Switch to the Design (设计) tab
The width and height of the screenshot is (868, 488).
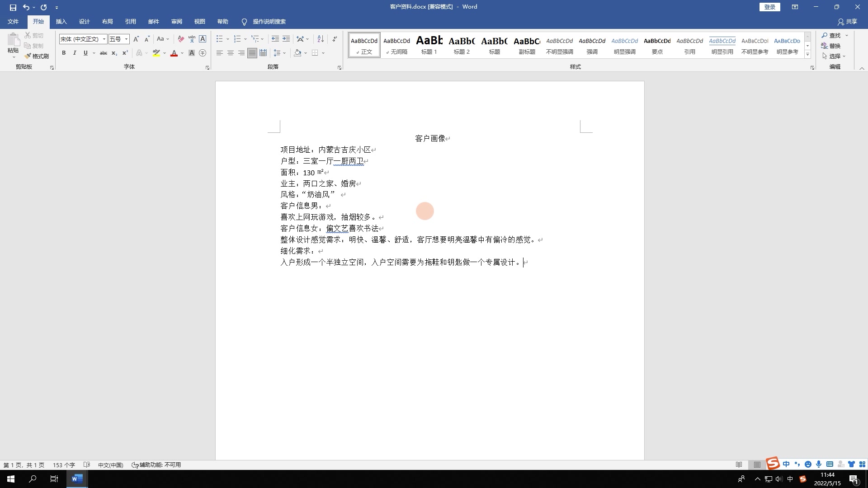tap(84, 21)
